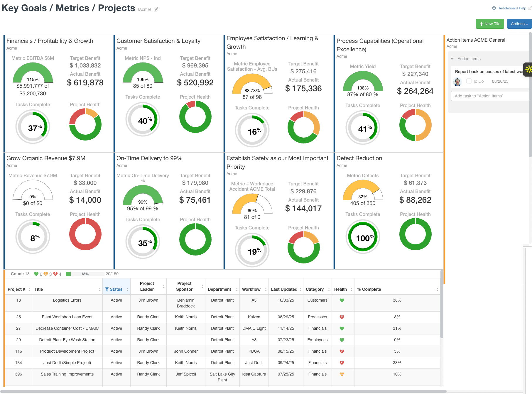Viewport: 532px width, 394px height.
Task: Check the To Do checkbox on the action item
Action: click(469, 81)
